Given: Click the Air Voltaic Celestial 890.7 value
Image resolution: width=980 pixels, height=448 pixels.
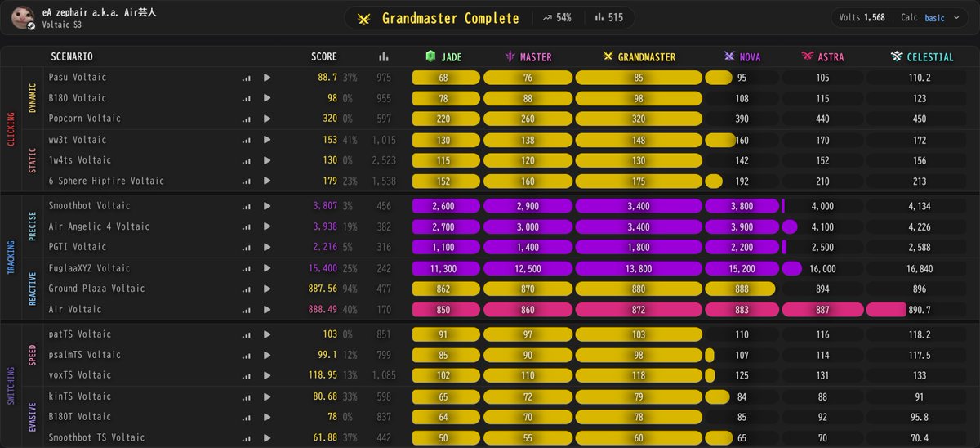Looking at the screenshot, I should pos(921,310).
